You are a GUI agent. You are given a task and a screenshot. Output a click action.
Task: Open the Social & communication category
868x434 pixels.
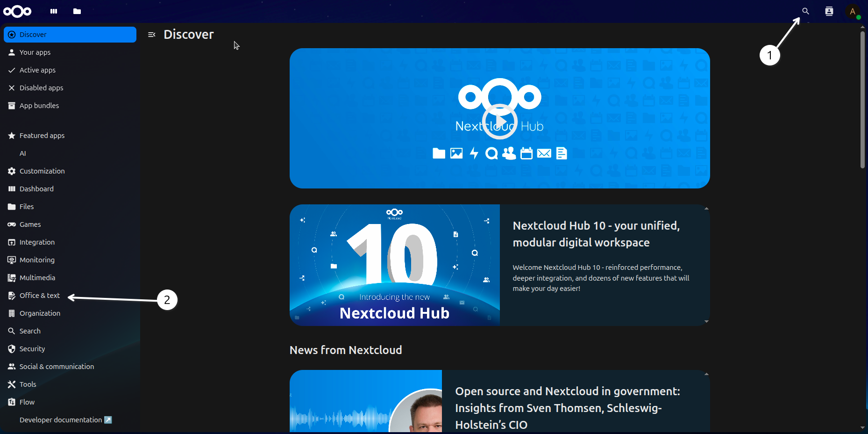pos(70,367)
